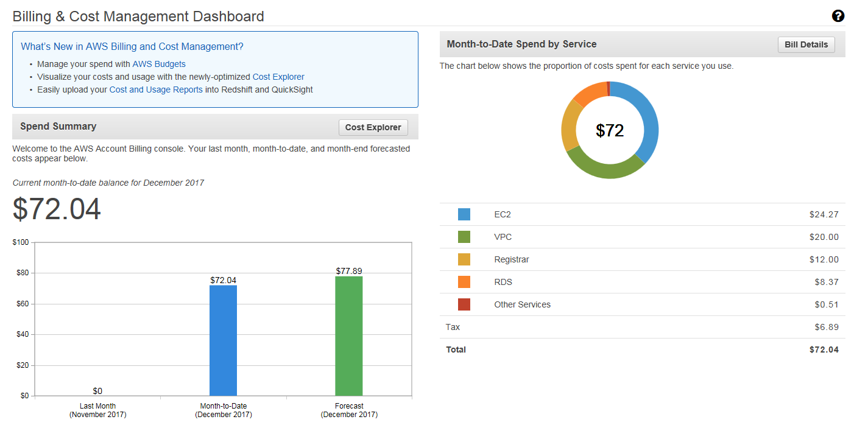Image resolution: width=868 pixels, height=425 pixels.
Task: Click the VPC service label
Action: point(503,237)
